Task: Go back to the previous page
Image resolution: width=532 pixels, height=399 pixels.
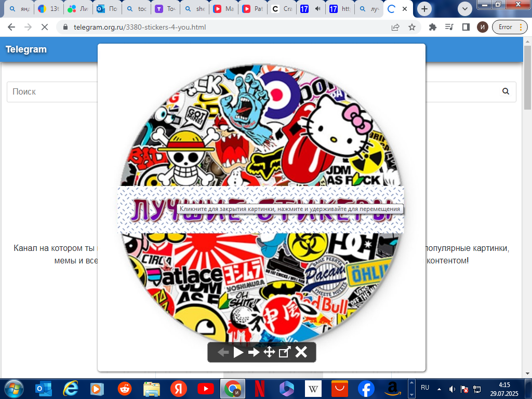Action: tap(11, 27)
